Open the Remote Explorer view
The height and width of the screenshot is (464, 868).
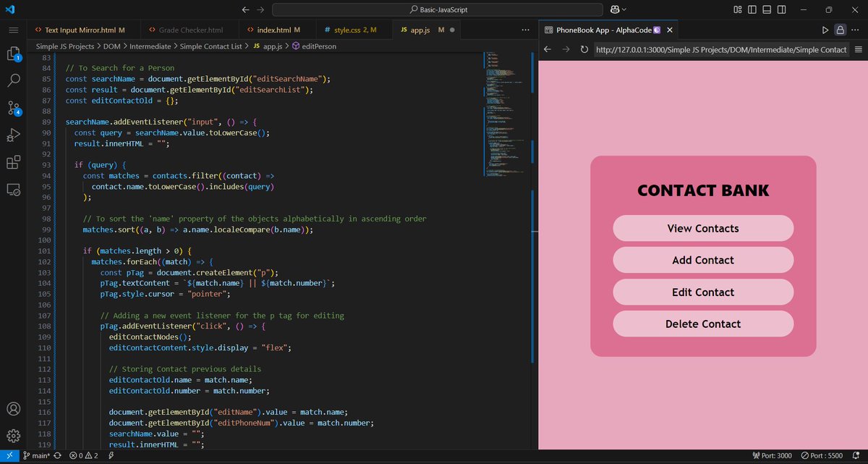pyautogui.click(x=13, y=189)
